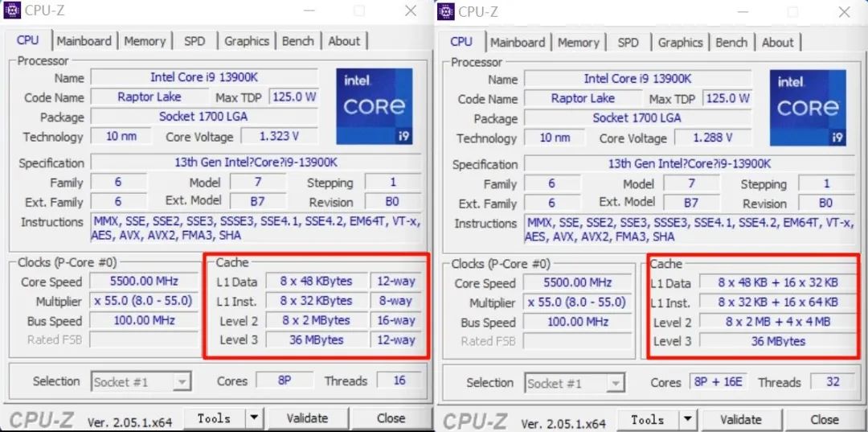
Task: Click the Name field in the left window
Action: (x=204, y=77)
